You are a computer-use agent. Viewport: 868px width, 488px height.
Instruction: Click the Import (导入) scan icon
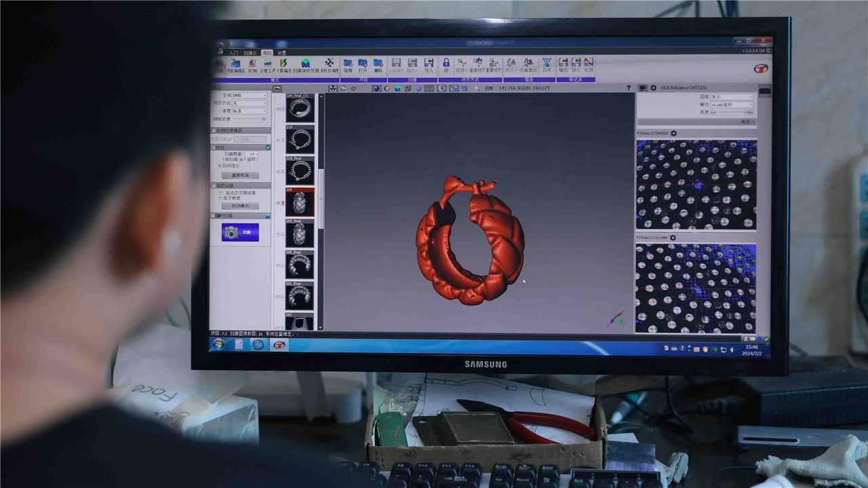428,63
